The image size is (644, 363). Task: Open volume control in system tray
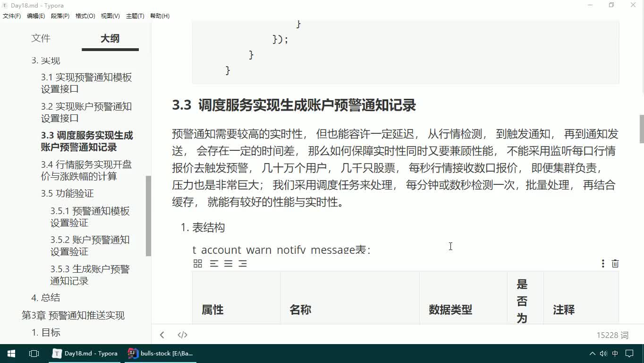click(x=603, y=353)
